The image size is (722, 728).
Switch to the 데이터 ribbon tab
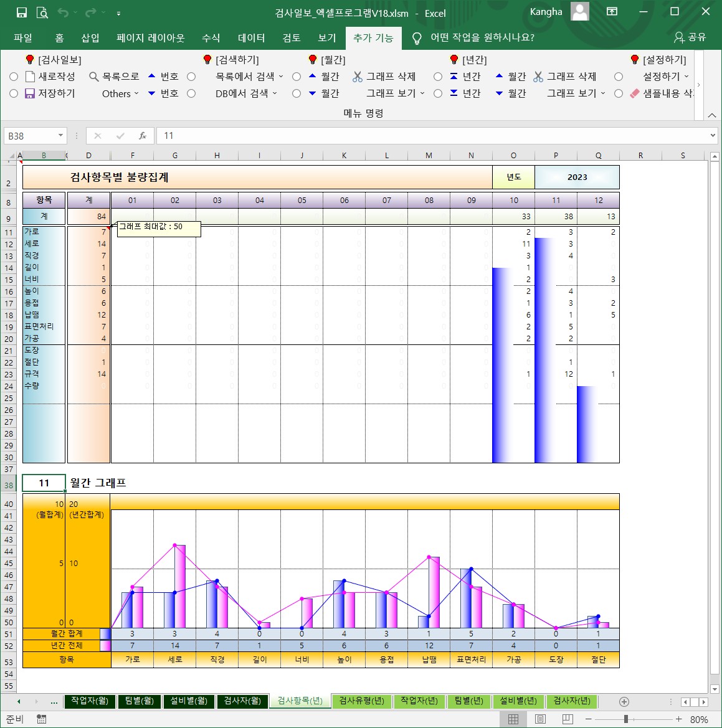[251, 37]
